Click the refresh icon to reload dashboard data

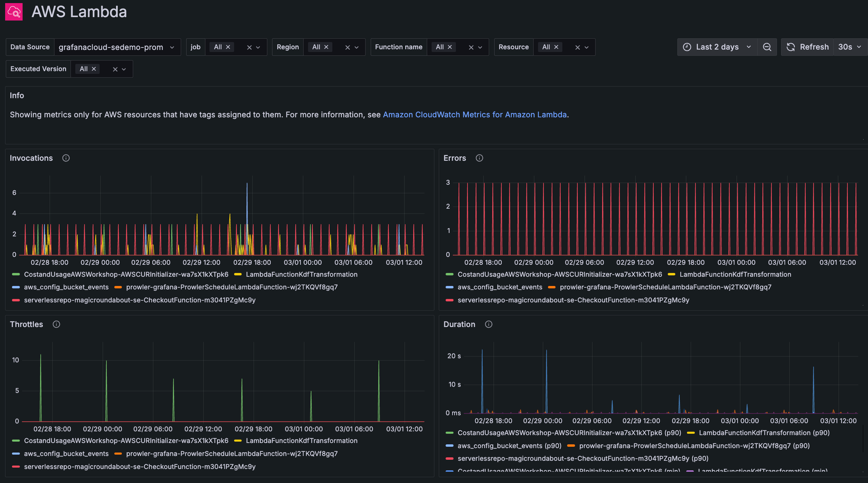point(791,47)
